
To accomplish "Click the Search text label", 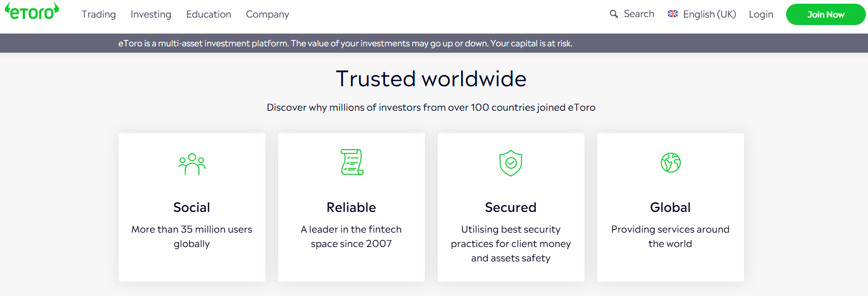I will [639, 14].
